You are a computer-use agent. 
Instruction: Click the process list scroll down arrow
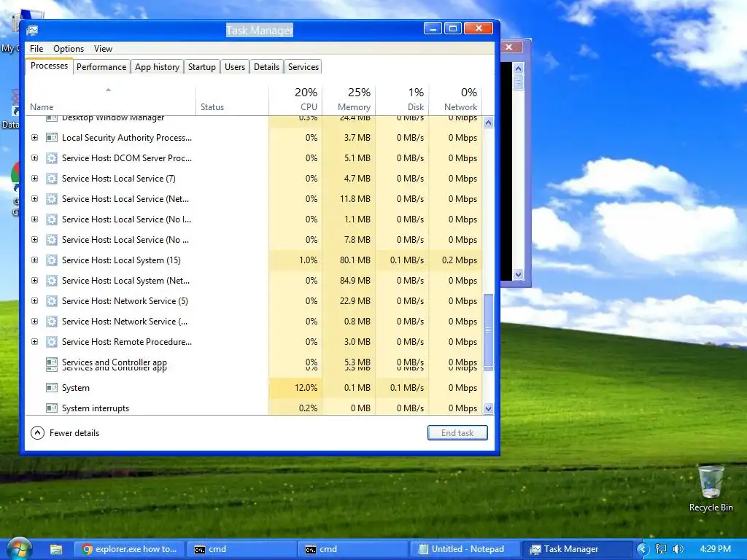[488, 408]
